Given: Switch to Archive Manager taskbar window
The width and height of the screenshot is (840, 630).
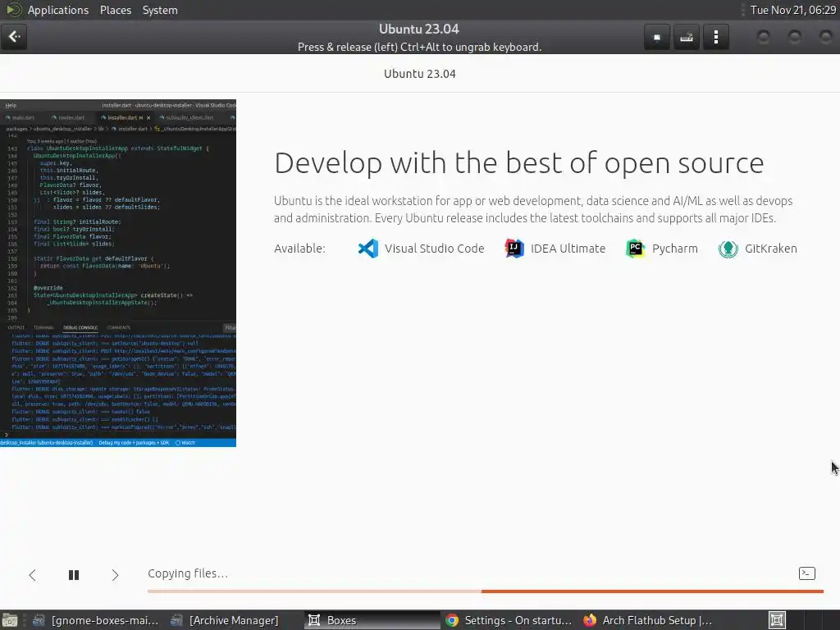Looking at the screenshot, I should [225, 620].
